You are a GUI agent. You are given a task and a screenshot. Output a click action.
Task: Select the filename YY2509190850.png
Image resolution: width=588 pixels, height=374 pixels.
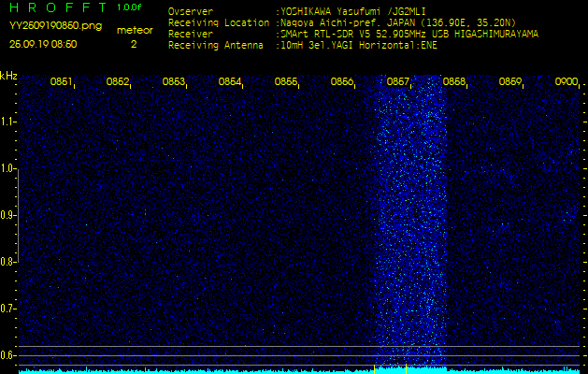pyautogui.click(x=55, y=26)
